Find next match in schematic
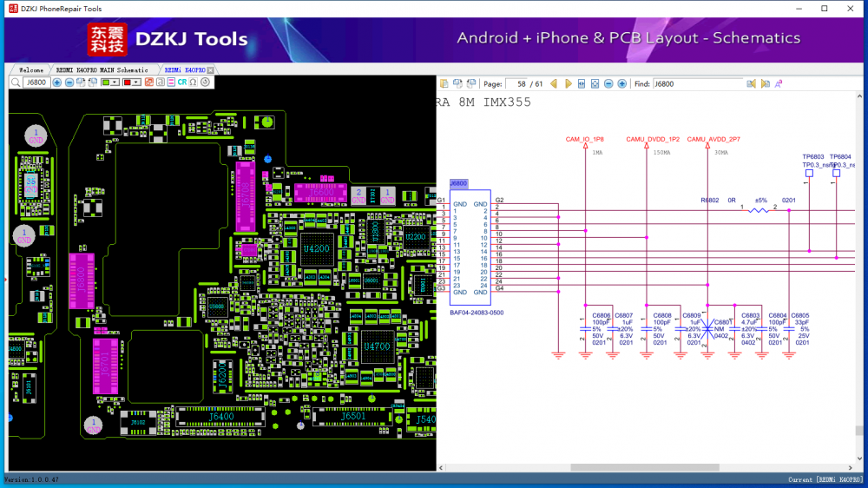 (766, 84)
